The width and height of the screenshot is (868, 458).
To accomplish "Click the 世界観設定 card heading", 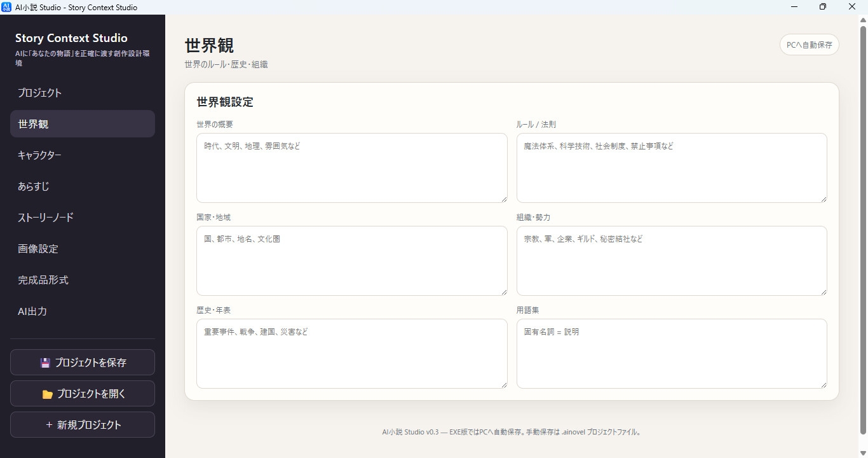I will pos(225,102).
